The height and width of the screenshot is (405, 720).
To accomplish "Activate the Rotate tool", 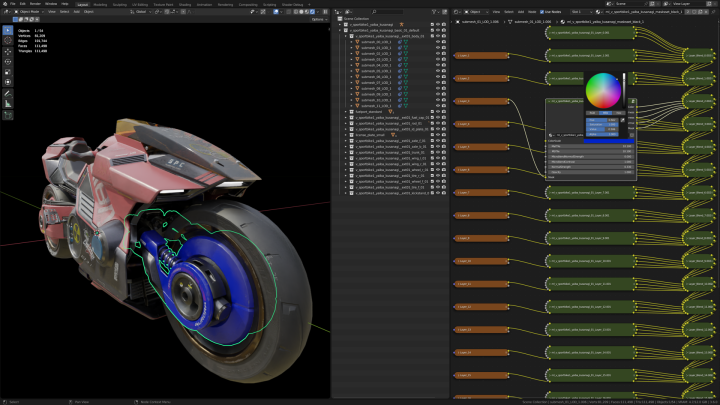I will point(8,61).
